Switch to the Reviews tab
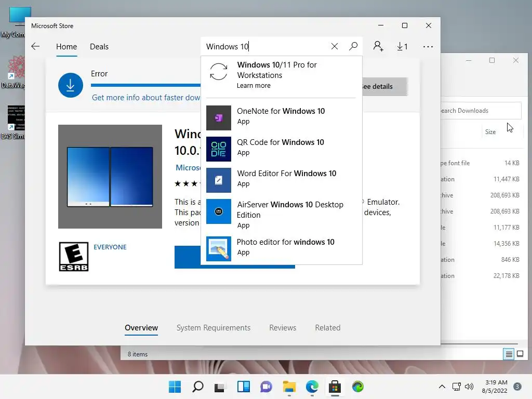This screenshot has width=532, height=399. point(283,328)
